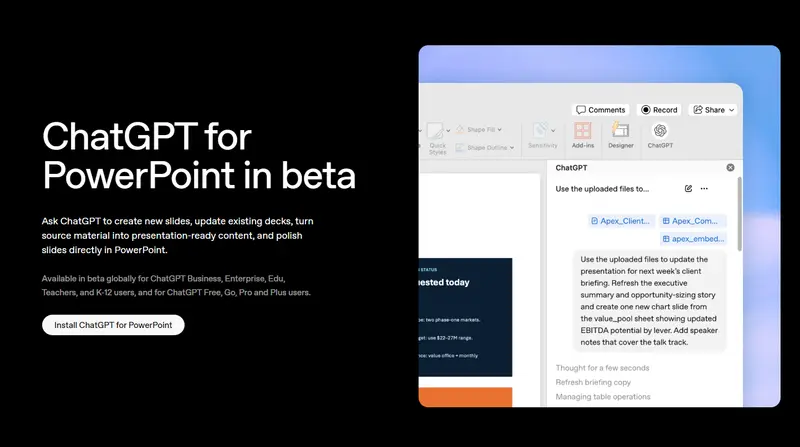Start recording with the Record button
This screenshot has width=800, height=447.
click(x=659, y=110)
